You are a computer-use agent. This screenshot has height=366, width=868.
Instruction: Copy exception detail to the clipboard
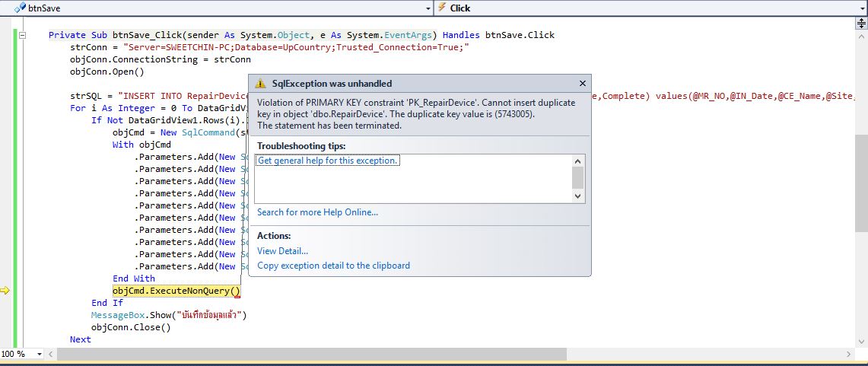click(333, 266)
